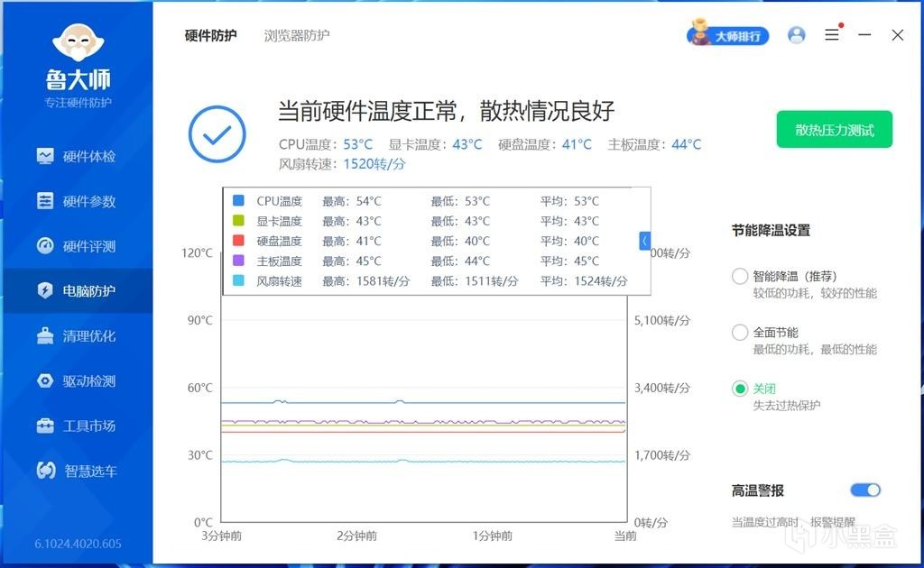Screen dimensions: 924x568
Task: Click the 鲁大师 mascot logo
Action: [x=78, y=42]
